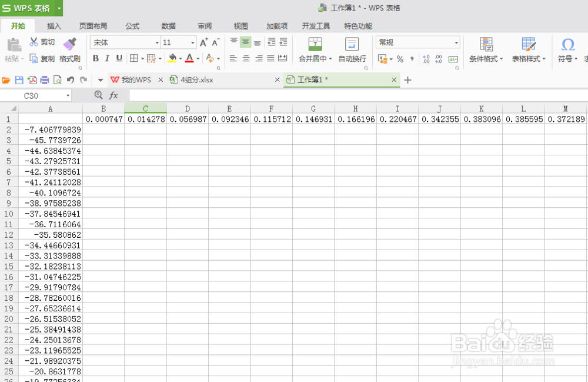Toggle Bold formatting
588x382 pixels.
tap(96, 58)
